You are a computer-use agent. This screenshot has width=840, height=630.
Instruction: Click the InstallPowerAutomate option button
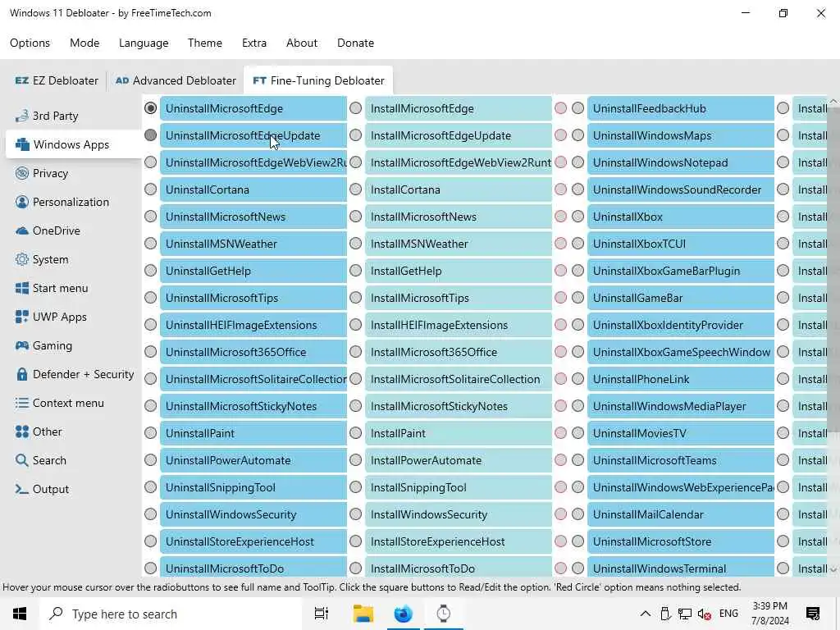(x=459, y=460)
